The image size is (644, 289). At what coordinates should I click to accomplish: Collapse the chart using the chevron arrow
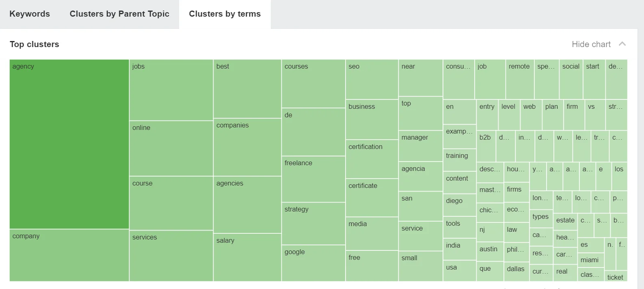point(622,44)
